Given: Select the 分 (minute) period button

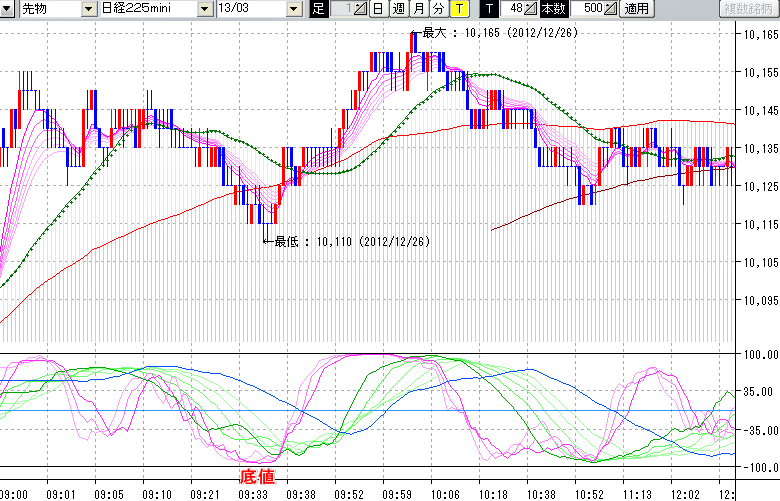Looking at the screenshot, I should coord(438,9).
